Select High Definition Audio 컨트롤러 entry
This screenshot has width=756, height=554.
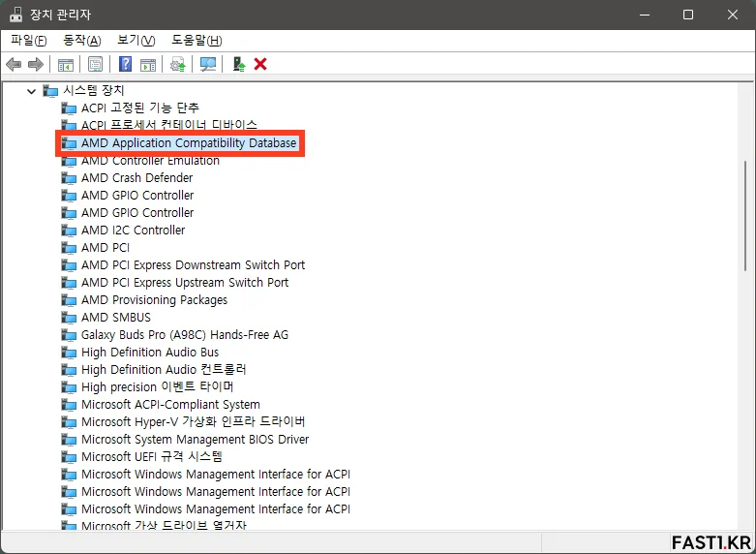(164, 370)
